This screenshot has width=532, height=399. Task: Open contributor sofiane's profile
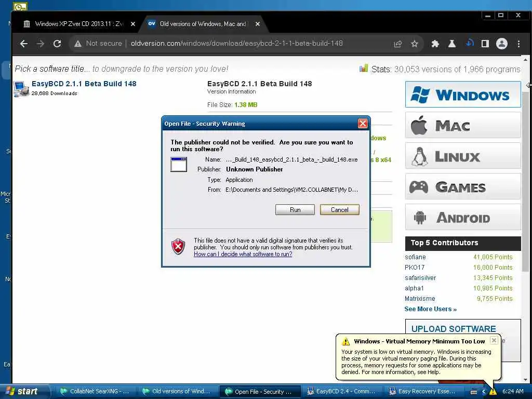(x=415, y=257)
